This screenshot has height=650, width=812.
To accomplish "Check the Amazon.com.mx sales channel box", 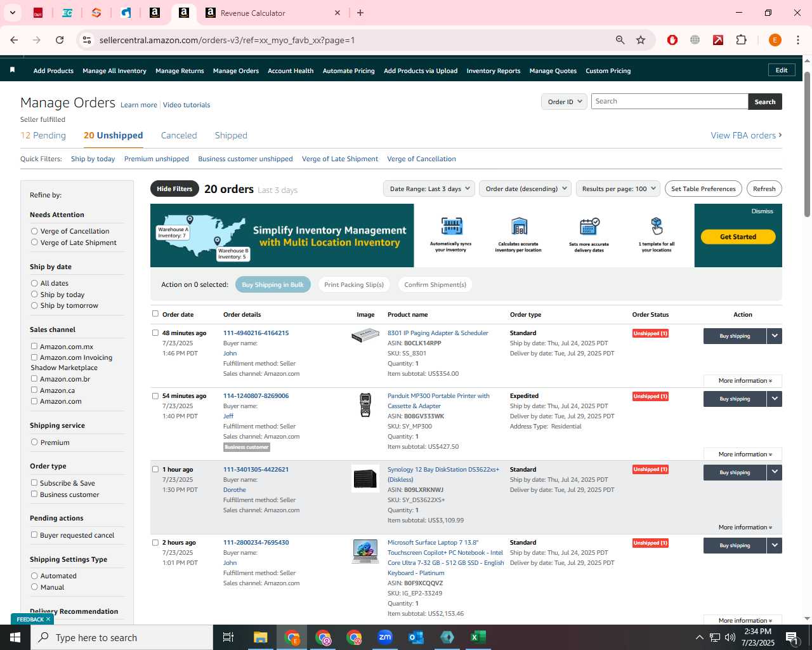I will [34, 346].
